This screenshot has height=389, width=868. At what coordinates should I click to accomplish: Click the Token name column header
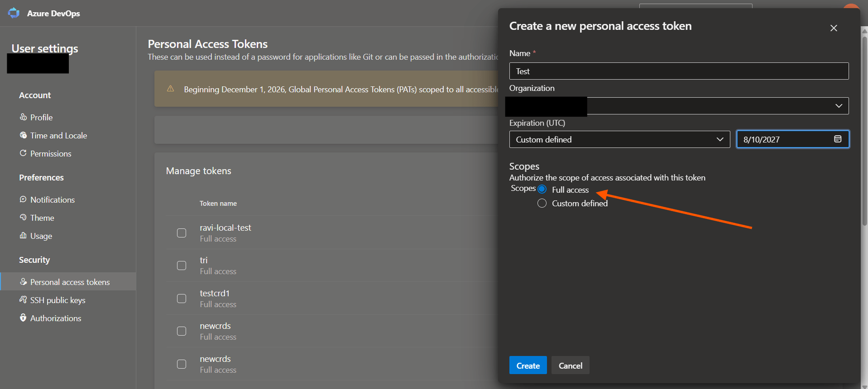tap(218, 204)
